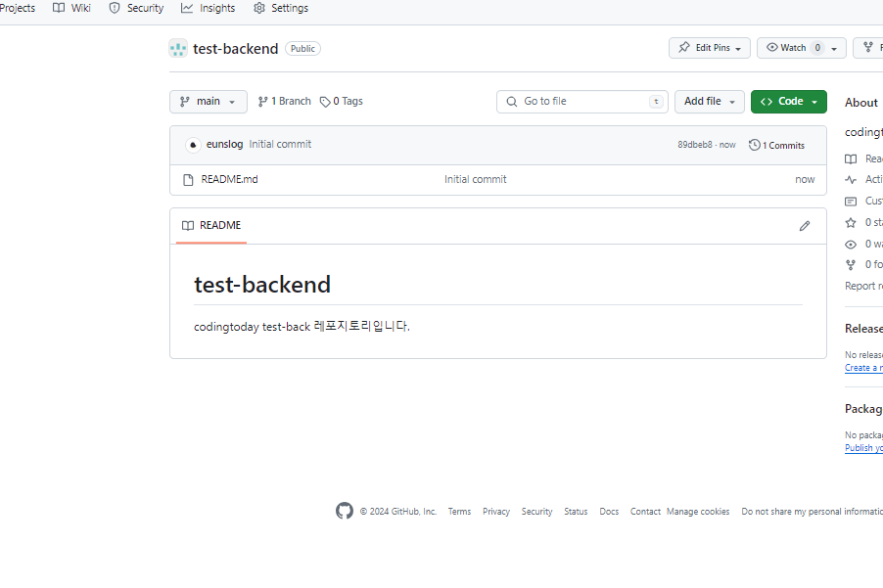The image size is (883, 588).
Task: View the 1 Branch link
Action: (x=285, y=102)
